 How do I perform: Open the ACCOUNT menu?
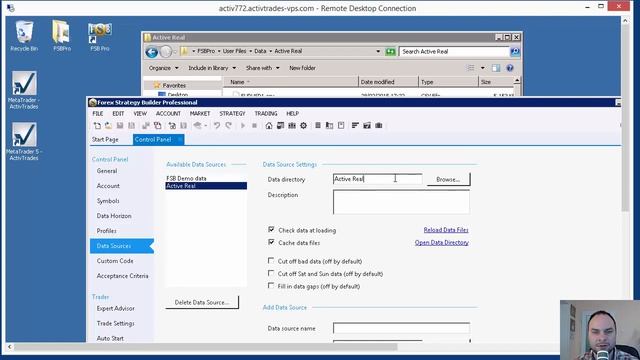(168, 113)
